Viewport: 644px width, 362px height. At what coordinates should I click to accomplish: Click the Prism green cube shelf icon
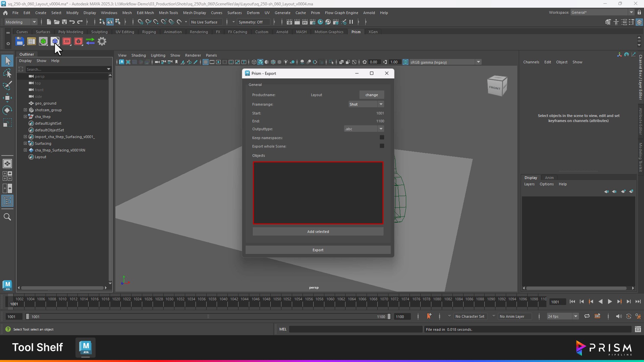pyautogui.click(x=43, y=42)
